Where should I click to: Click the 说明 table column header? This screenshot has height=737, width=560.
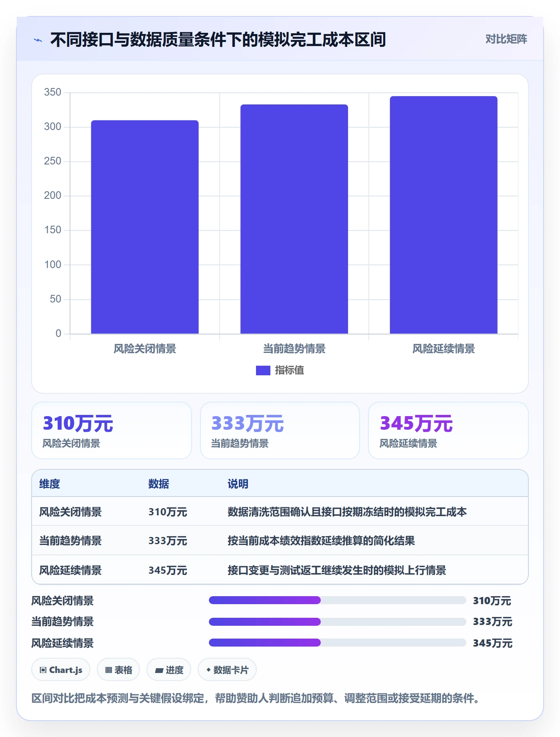click(238, 484)
